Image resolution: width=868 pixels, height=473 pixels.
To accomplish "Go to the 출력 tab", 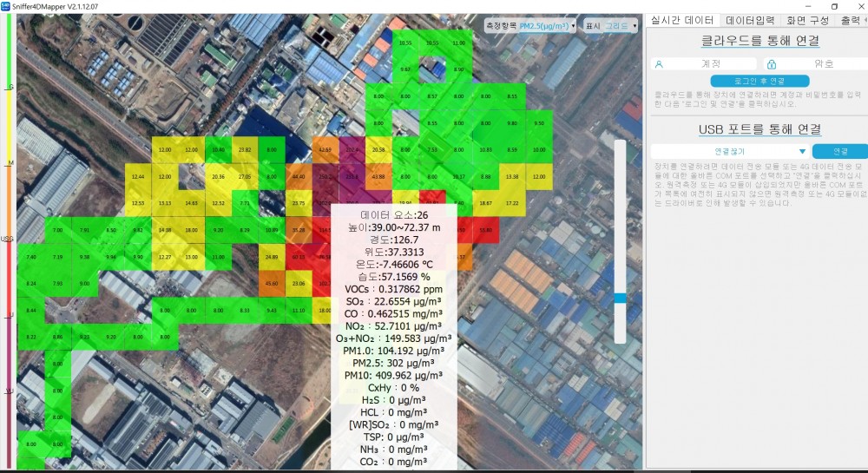I will pos(851,20).
